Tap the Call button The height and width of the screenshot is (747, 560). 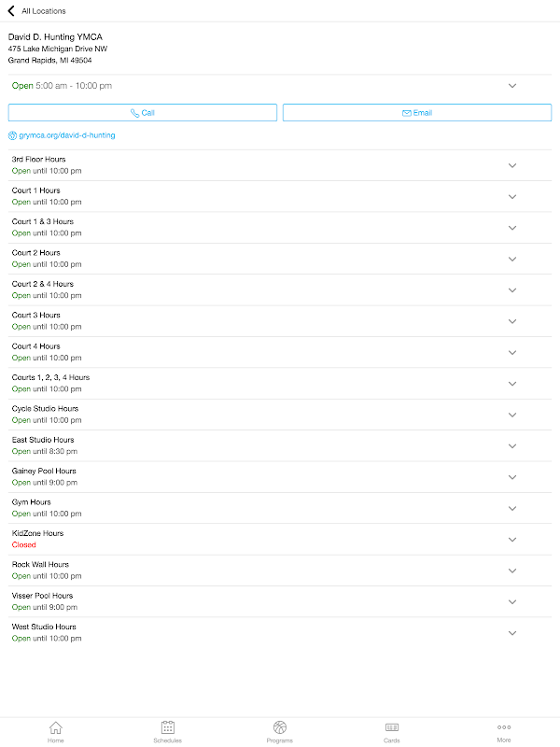click(x=143, y=112)
